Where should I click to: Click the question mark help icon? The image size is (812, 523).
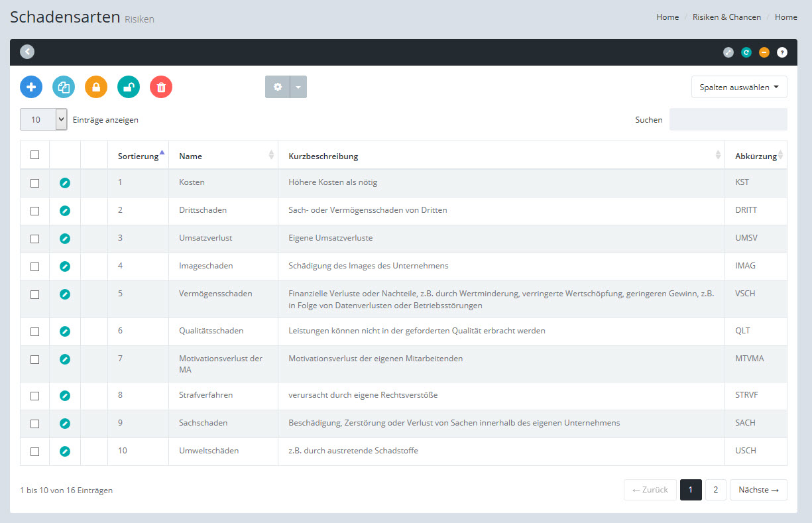pyautogui.click(x=782, y=52)
